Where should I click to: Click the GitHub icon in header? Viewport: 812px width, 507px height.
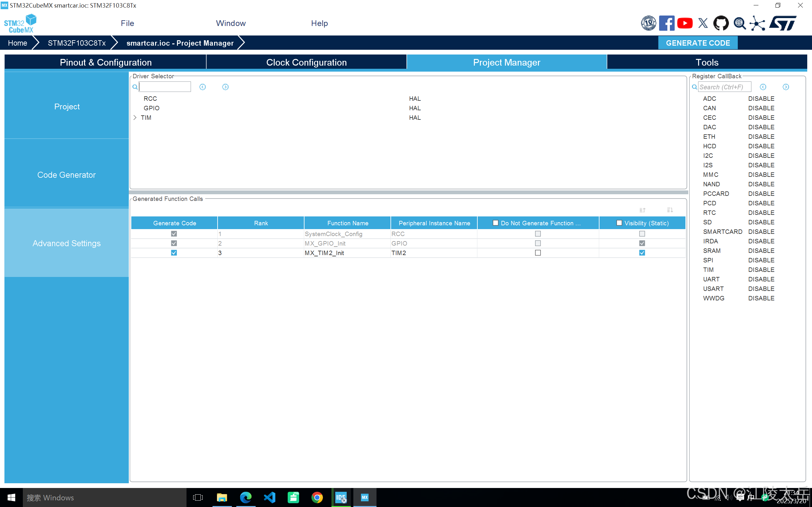point(721,23)
